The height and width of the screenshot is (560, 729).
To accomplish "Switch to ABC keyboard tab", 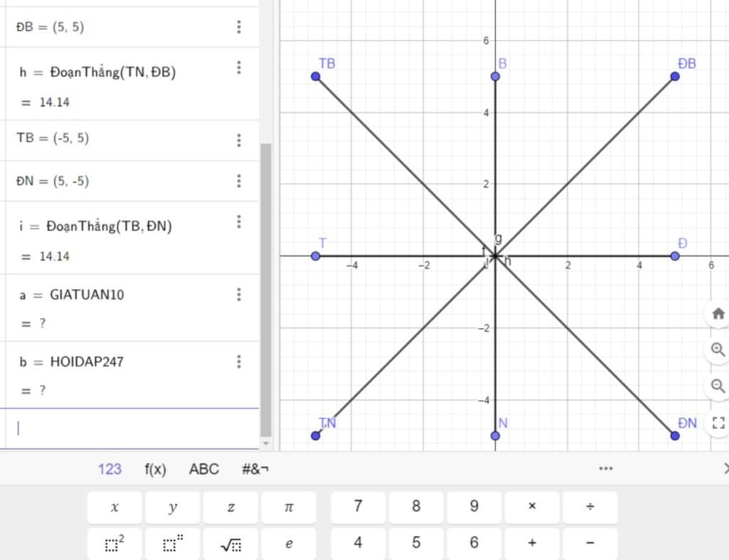I will tap(204, 469).
